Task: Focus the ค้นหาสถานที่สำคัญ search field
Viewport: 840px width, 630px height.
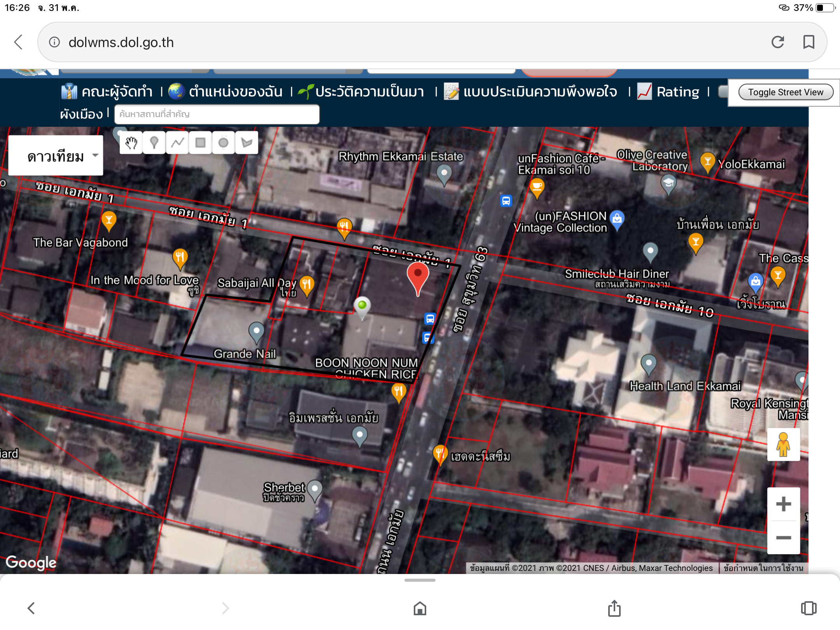Action: coord(217,114)
